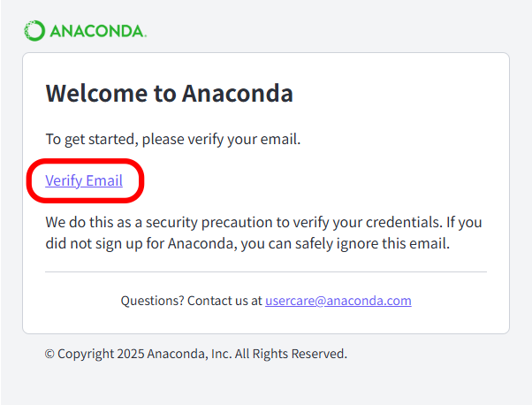Screen dimensions: 532x405
Task: Click the usercare@anaconda.com email link
Action: click(x=338, y=301)
